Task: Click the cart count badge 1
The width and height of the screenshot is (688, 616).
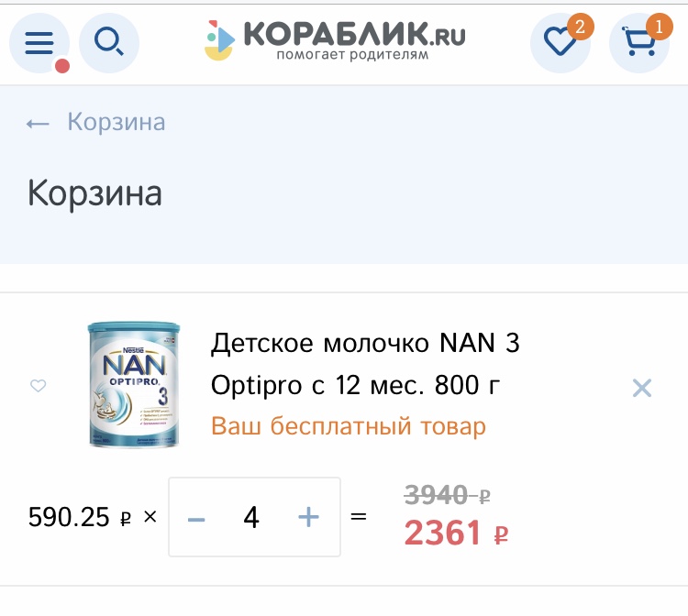Action: [x=658, y=26]
